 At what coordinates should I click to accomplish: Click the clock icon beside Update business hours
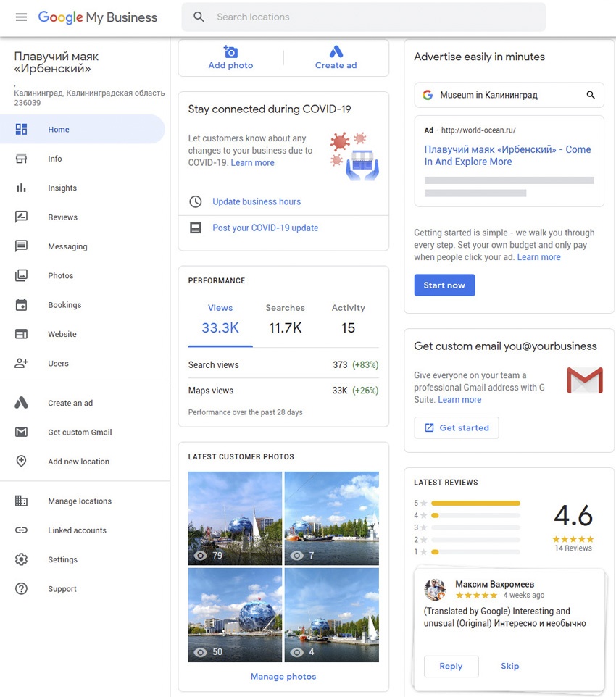click(x=195, y=201)
